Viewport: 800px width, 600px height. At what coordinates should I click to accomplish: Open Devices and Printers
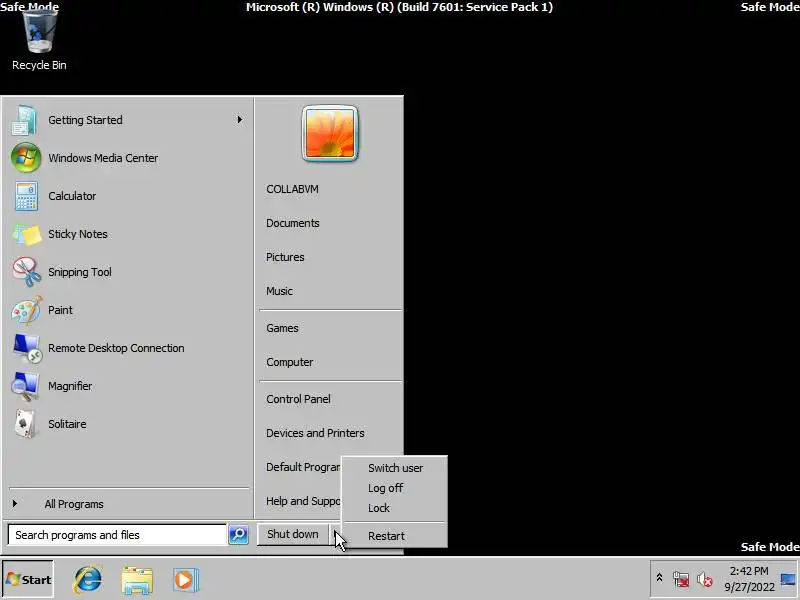click(315, 433)
